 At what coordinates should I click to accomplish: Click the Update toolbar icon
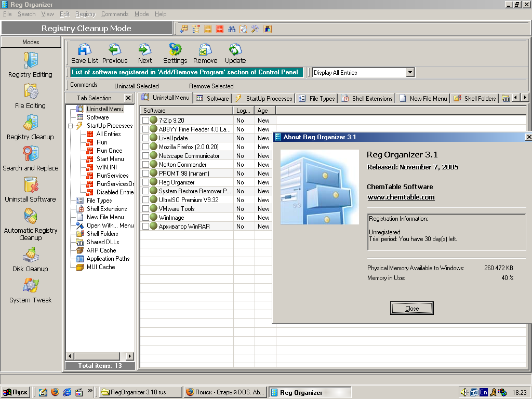[235, 50]
